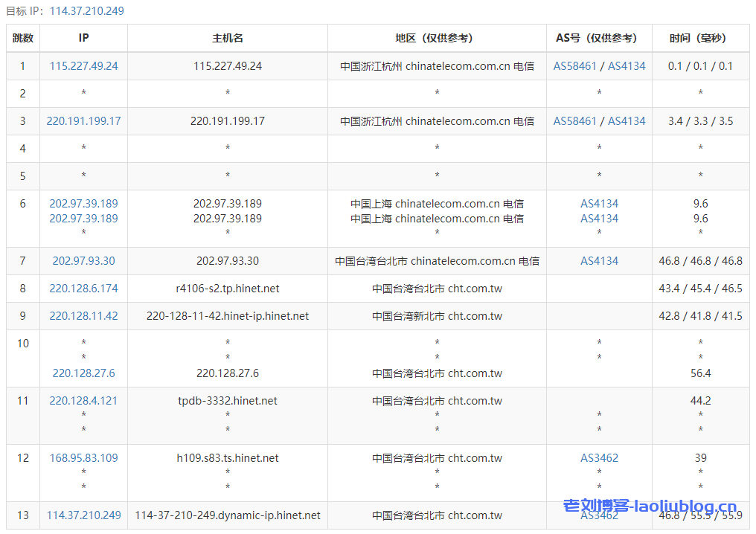
Task: Click the 220.128.27.6 link at hop 10
Action: (83, 373)
